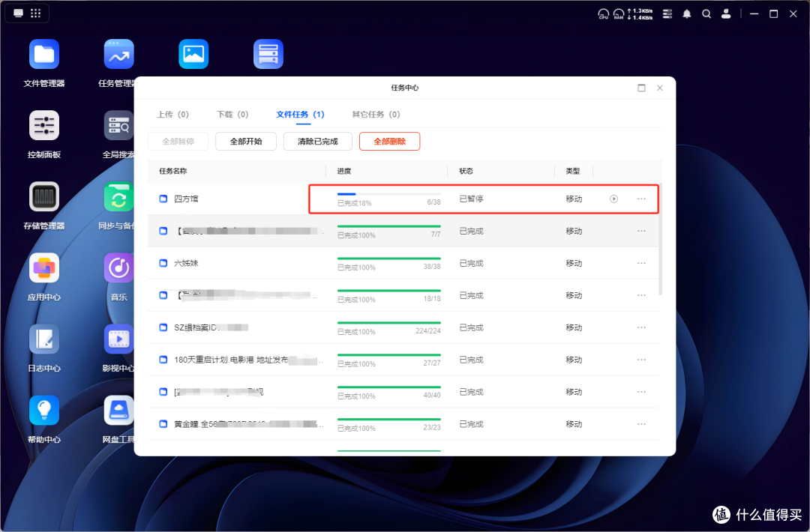Click the 全部暂停 button
810x532 pixels.
click(x=178, y=142)
